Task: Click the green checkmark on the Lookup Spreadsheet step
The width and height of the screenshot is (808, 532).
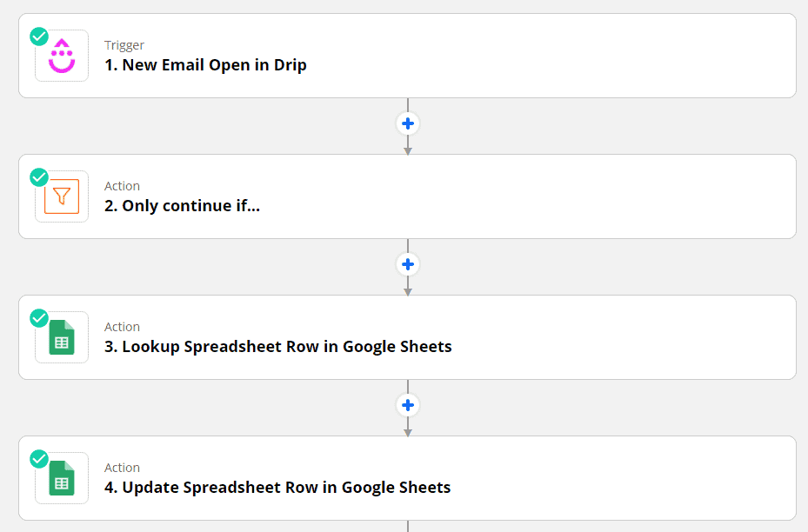Action: coord(39,318)
